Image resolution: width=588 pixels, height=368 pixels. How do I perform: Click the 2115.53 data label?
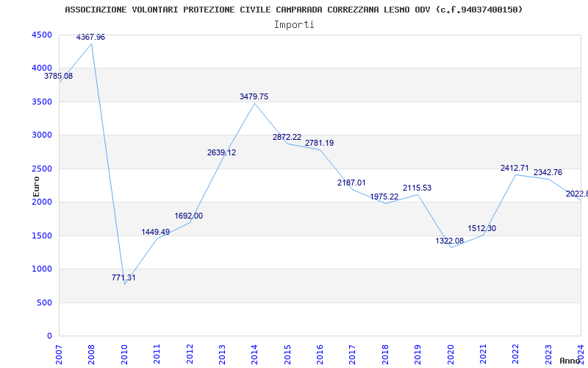click(x=417, y=188)
